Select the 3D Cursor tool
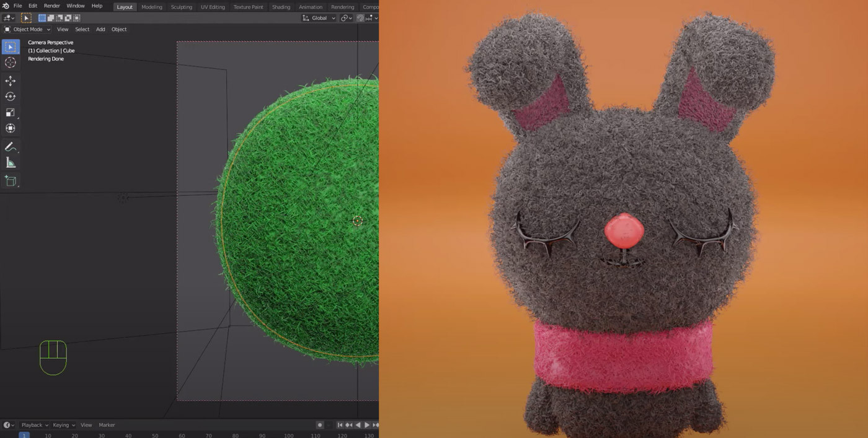Viewport: 868px width, 438px height. (10, 63)
